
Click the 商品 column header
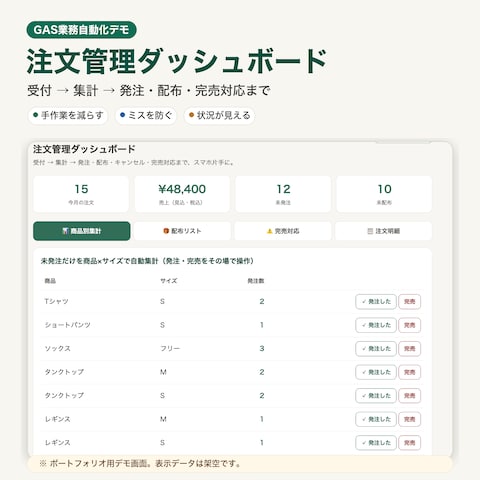coord(50,281)
